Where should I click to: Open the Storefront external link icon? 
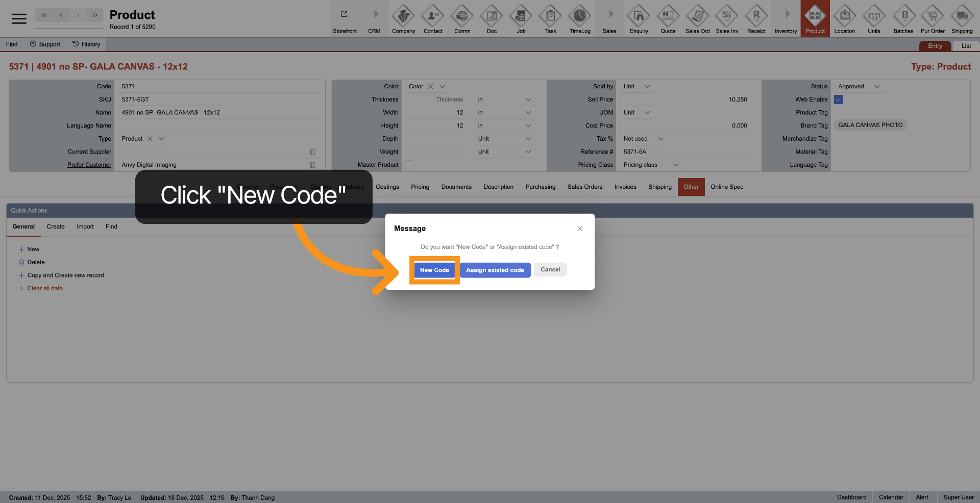345,14
